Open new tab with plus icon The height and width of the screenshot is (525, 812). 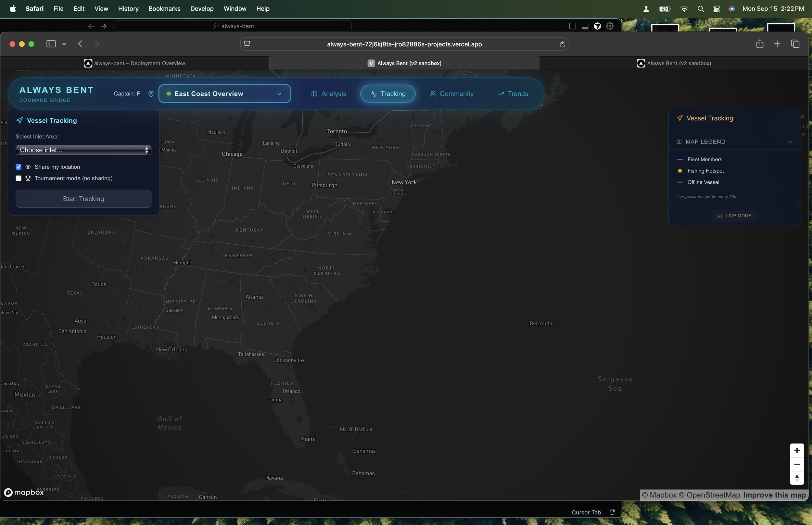777,44
